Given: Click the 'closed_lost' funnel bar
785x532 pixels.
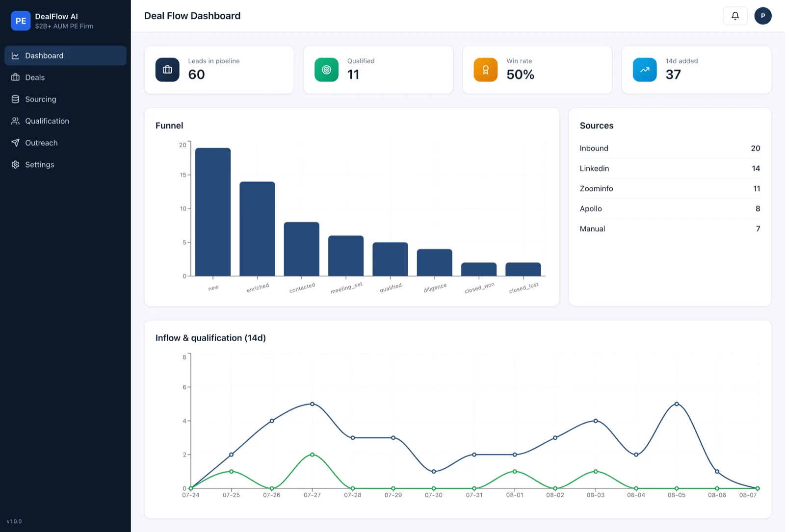Looking at the screenshot, I should click(x=523, y=269).
